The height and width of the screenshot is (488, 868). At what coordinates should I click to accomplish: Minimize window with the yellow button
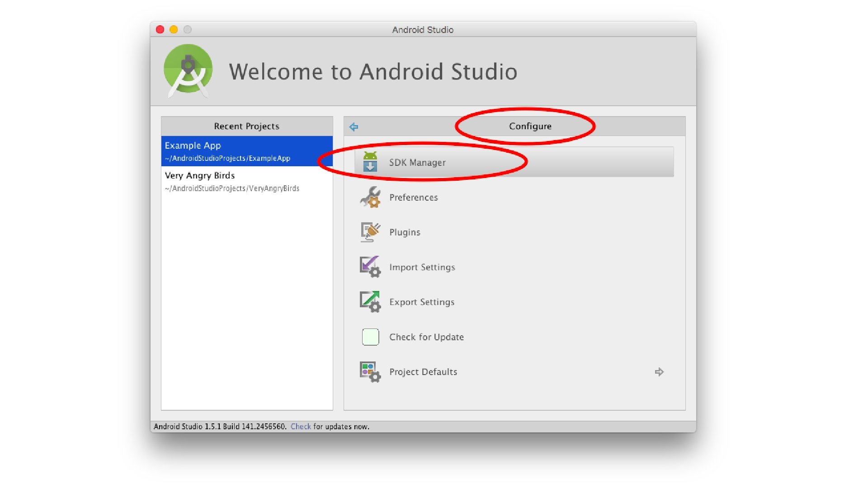[174, 30]
